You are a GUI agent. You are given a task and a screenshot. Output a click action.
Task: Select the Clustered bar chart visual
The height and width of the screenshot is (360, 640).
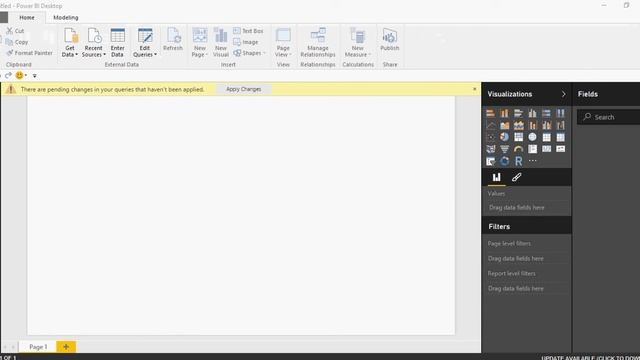518,113
